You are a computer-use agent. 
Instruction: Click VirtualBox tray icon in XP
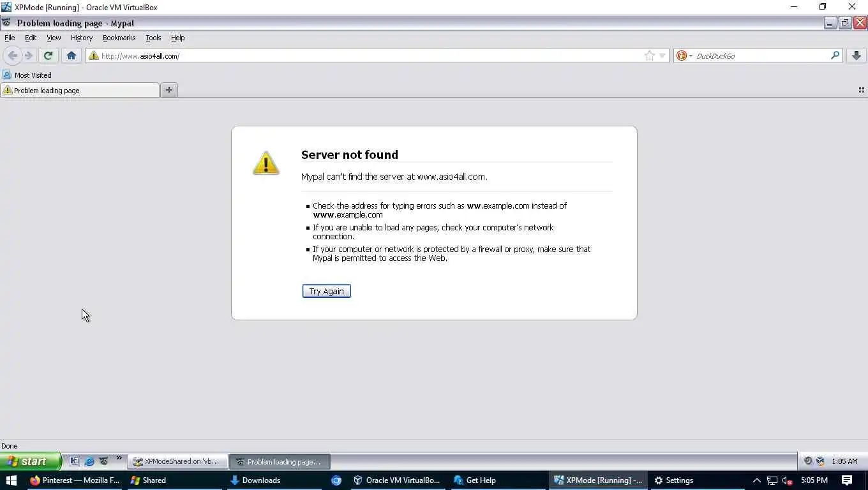point(820,461)
